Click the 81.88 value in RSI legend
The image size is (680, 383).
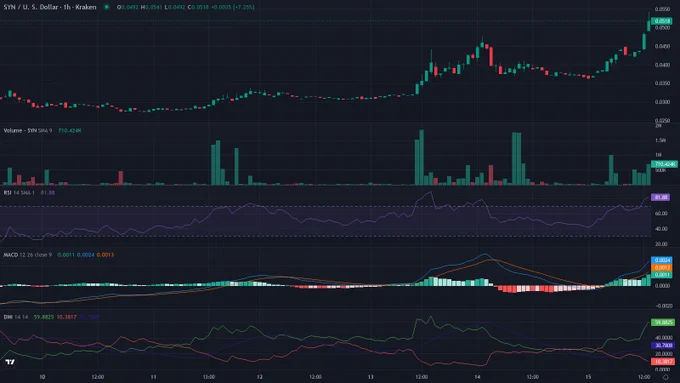pyautogui.click(x=48, y=193)
